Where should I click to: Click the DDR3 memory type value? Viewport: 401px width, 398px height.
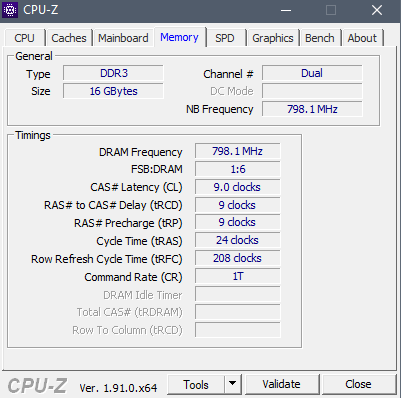(113, 73)
